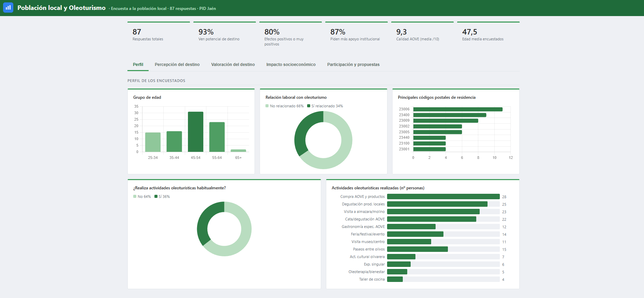The image size is (644, 298).
Task: Toggle the Sí 36% legend entry
Action: click(162, 197)
